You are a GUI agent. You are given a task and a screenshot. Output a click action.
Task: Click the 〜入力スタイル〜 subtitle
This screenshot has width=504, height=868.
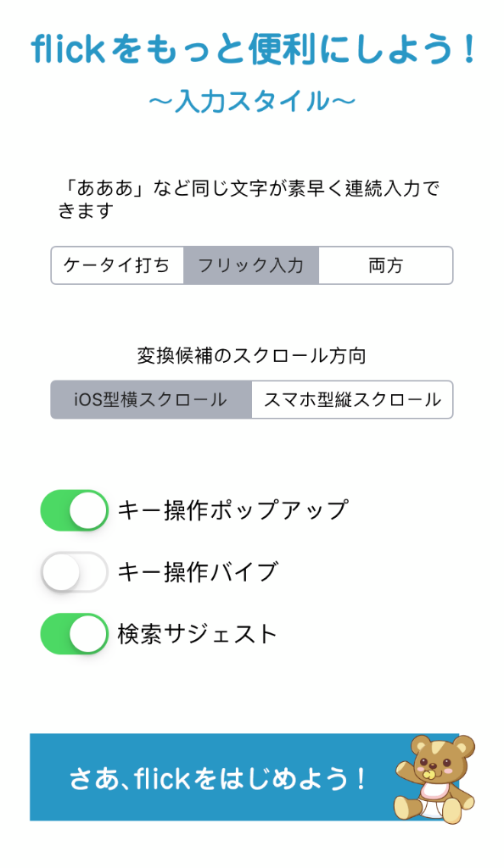pyautogui.click(x=252, y=102)
